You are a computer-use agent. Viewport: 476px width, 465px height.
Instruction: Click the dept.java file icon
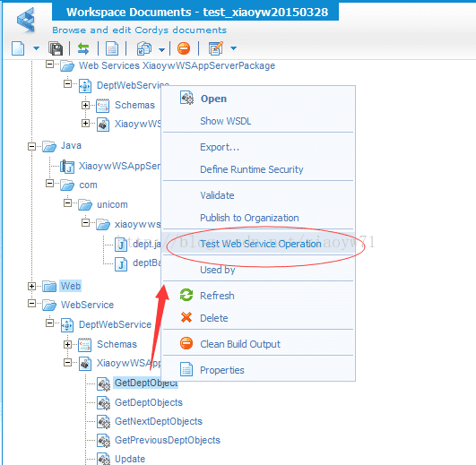point(121,245)
